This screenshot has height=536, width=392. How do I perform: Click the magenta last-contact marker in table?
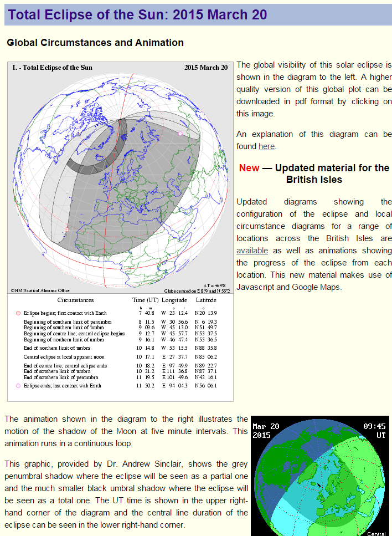click(x=18, y=386)
